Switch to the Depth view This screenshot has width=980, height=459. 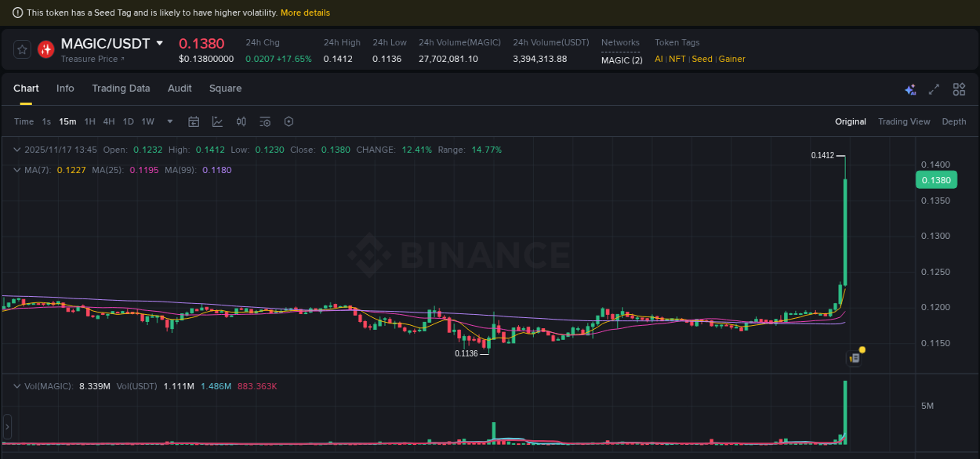954,121
